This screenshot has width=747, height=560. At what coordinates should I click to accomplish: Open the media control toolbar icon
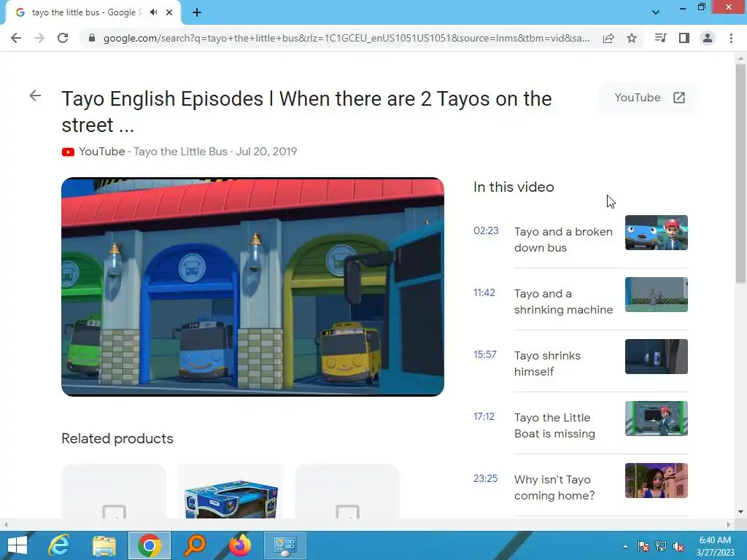click(660, 38)
